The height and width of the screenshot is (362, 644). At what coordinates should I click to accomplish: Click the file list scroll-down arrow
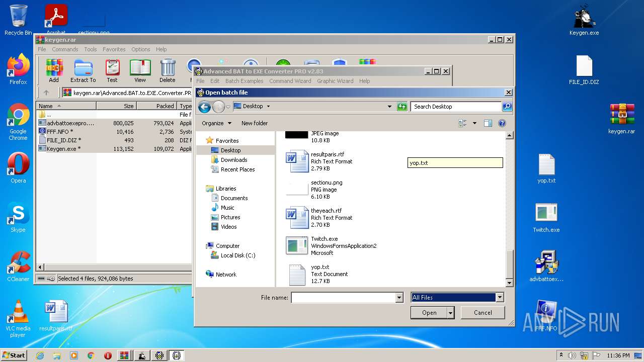tap(509, 283)
